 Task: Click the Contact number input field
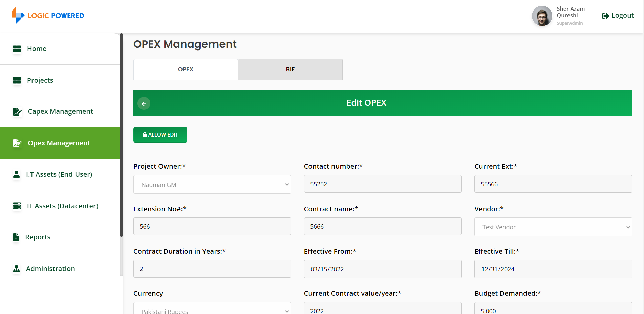(383, 184)
